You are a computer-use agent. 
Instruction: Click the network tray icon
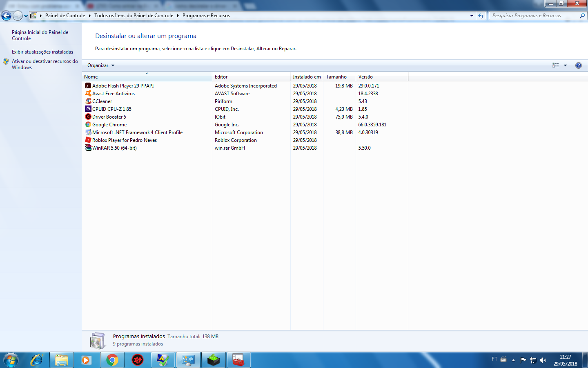point(533,360)
